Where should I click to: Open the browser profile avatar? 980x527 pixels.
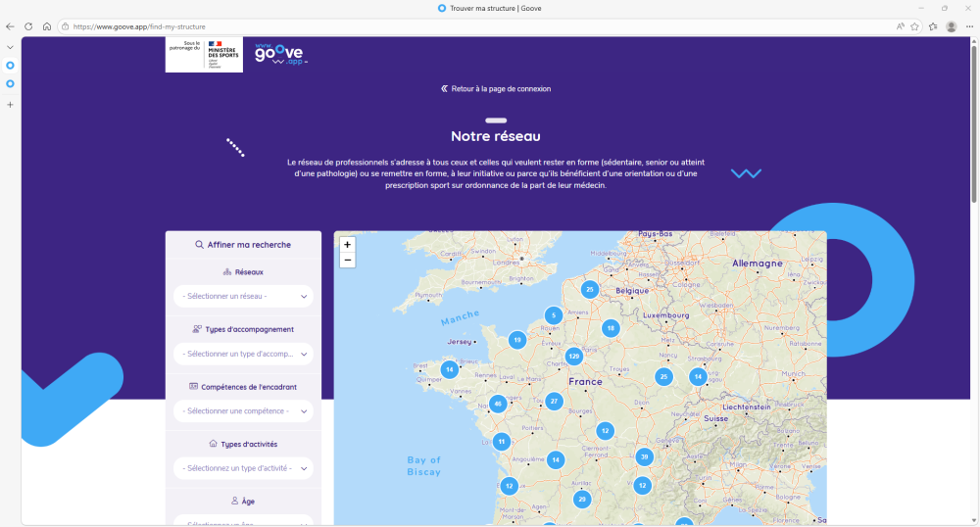click(952, 26)
